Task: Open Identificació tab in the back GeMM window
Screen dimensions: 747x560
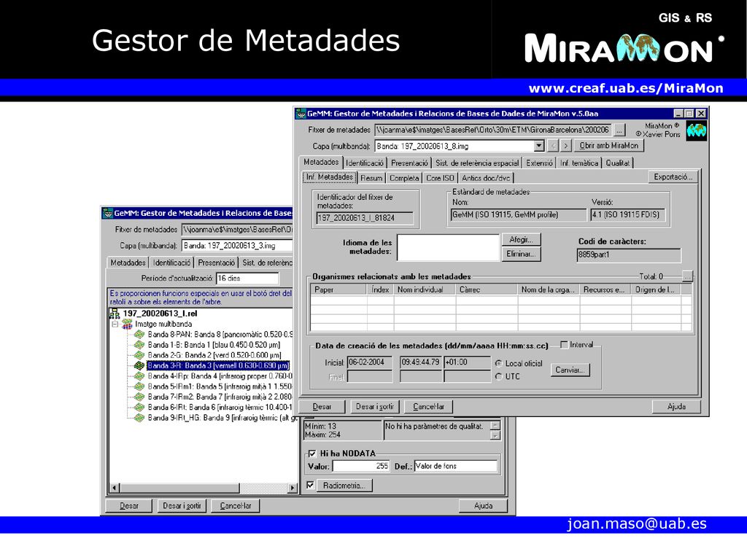Action: (171, 262)
